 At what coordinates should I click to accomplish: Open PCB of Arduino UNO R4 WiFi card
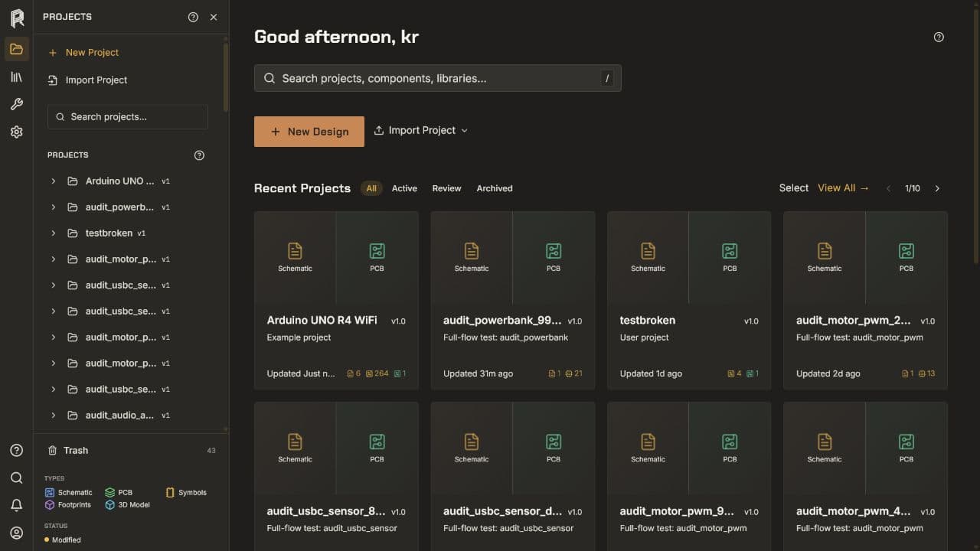click(377, 257)
